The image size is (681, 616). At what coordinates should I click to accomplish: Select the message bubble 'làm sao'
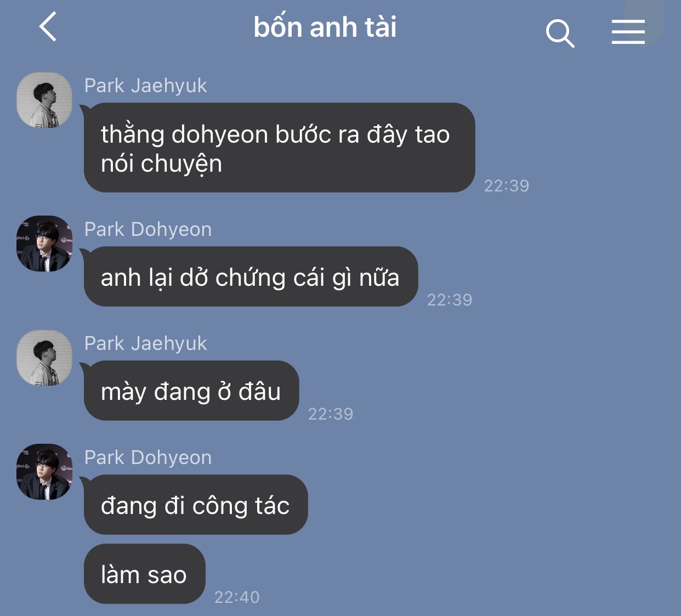145,574
